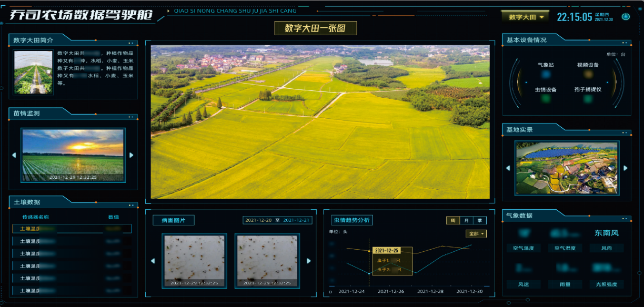Click the 2021-12-24 tick on chart axis
This screenshot has height=307, width=644.
coord(351,291)
